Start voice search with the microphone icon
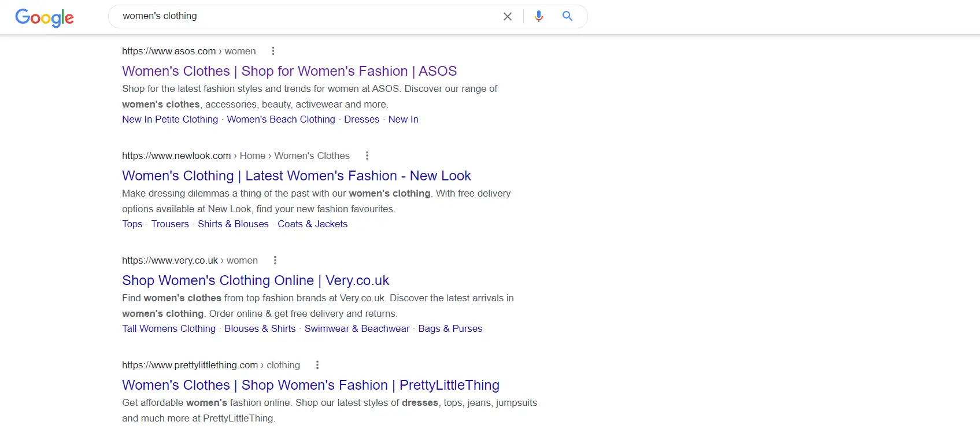This screenshot has height=440, width=980. 539,16
